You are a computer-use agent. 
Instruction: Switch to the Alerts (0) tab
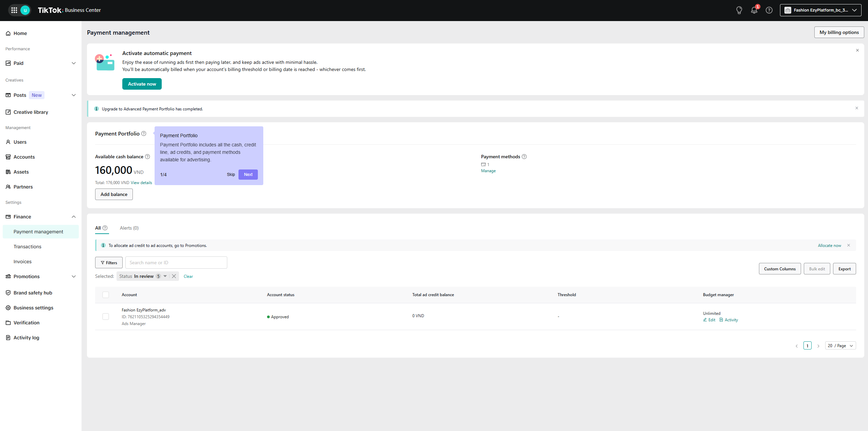tap(129, 228)
